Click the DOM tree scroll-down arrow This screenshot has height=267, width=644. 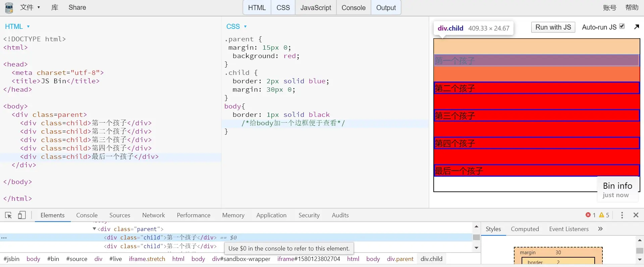coord(476,248)
